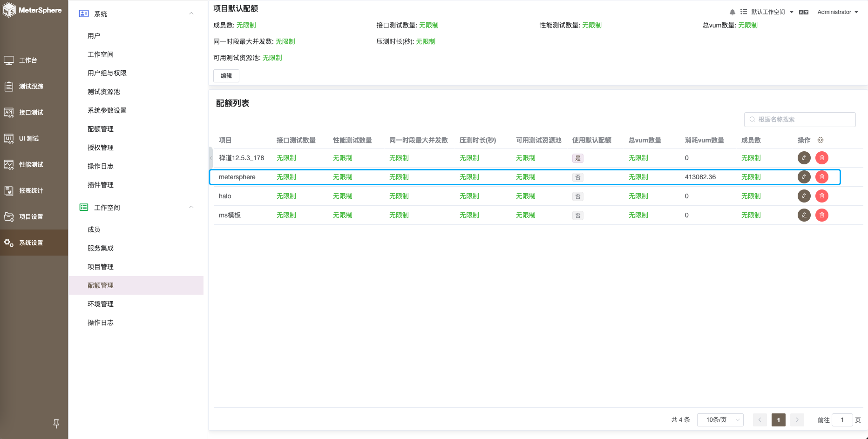Open the 系统设置 system settings section
868x439 pixels.
pos(34,243)
